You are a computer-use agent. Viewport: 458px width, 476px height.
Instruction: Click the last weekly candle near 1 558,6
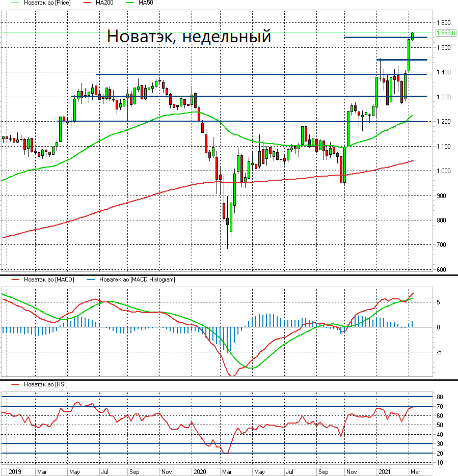coord(413,37)
